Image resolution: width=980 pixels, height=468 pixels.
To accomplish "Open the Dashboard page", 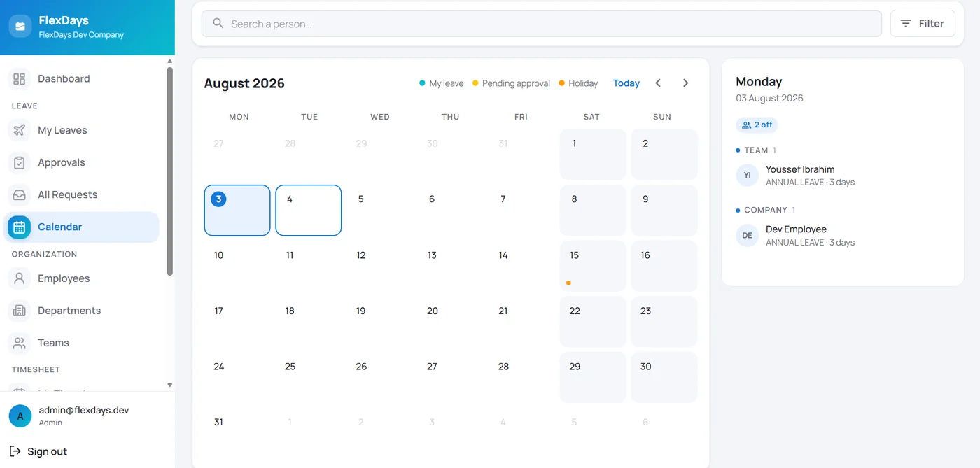I will click(81, 79).
